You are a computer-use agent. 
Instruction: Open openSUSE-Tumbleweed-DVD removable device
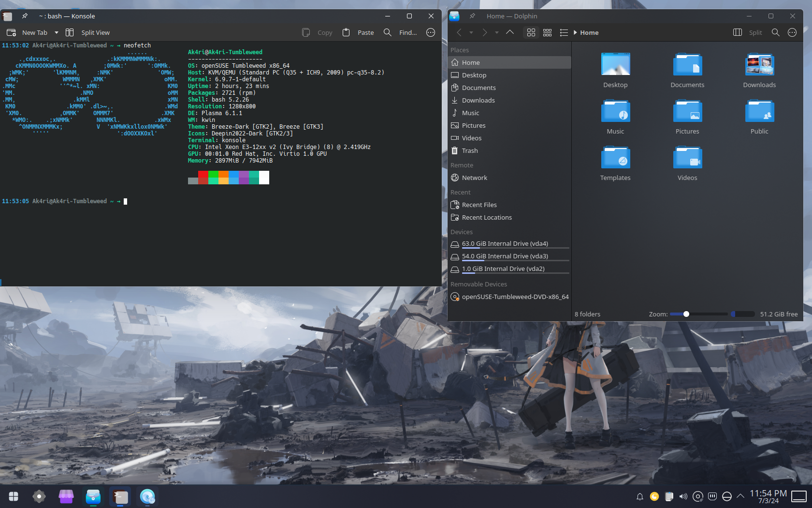point(509,297)
